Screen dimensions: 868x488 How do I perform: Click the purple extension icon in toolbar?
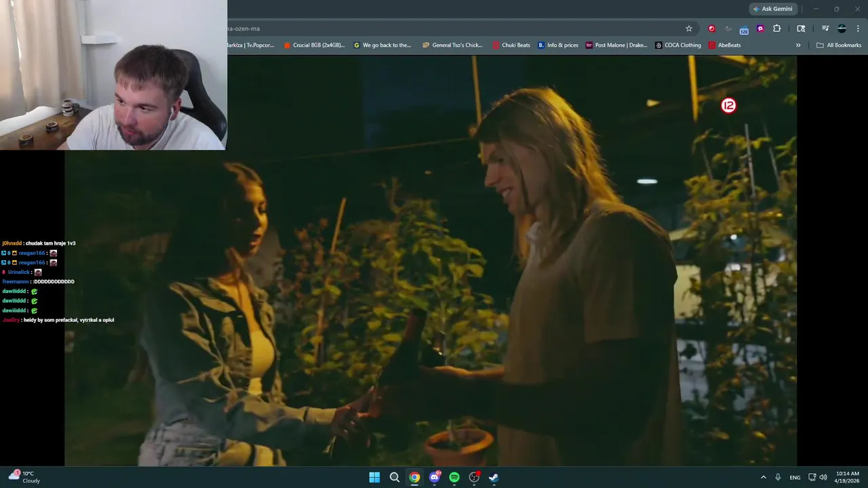click(x=760, y=28)
